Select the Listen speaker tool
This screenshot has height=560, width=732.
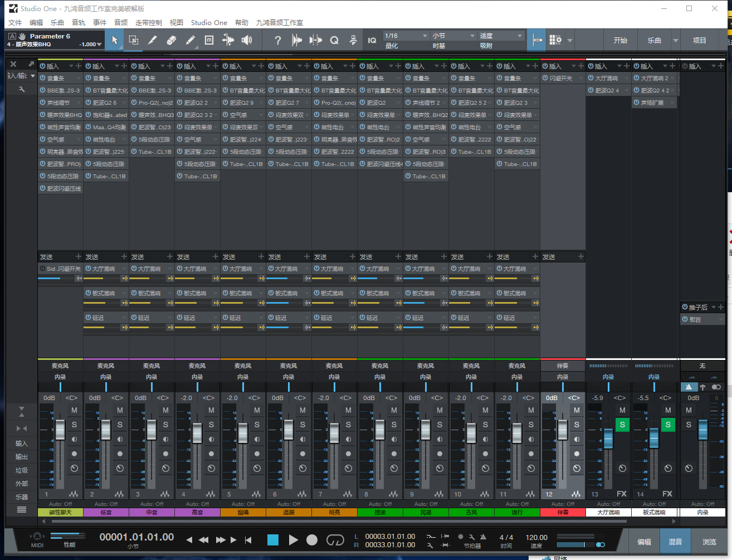tap(247, 40)
